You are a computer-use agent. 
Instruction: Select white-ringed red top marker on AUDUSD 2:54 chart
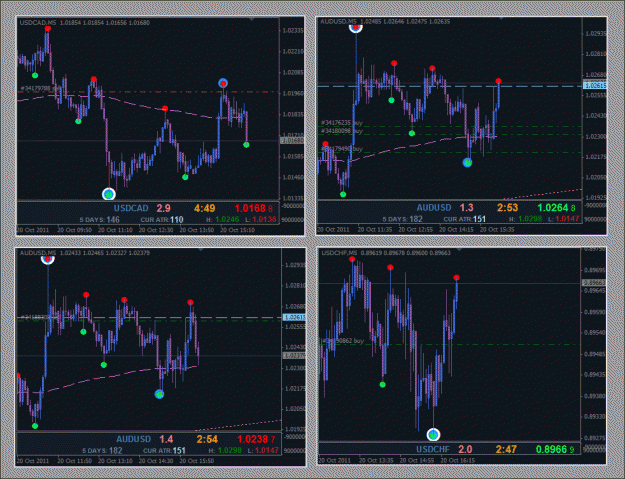click(x=48, y=259)
